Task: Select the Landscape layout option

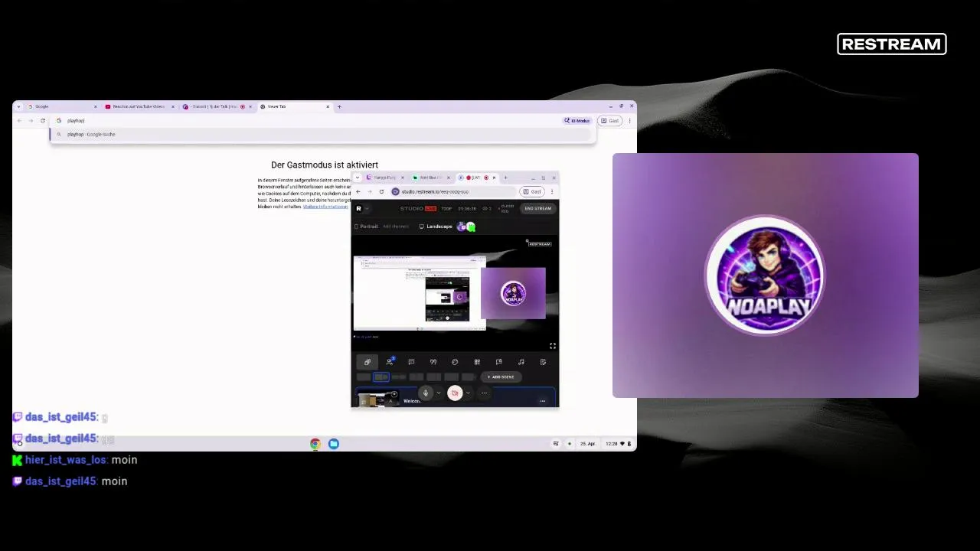Action: (x=436, y=227)
